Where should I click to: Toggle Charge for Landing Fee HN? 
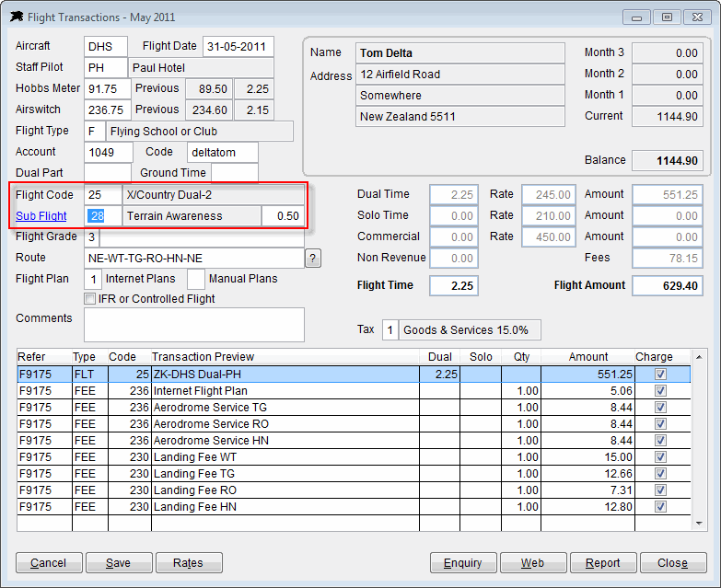coord(660,507)
